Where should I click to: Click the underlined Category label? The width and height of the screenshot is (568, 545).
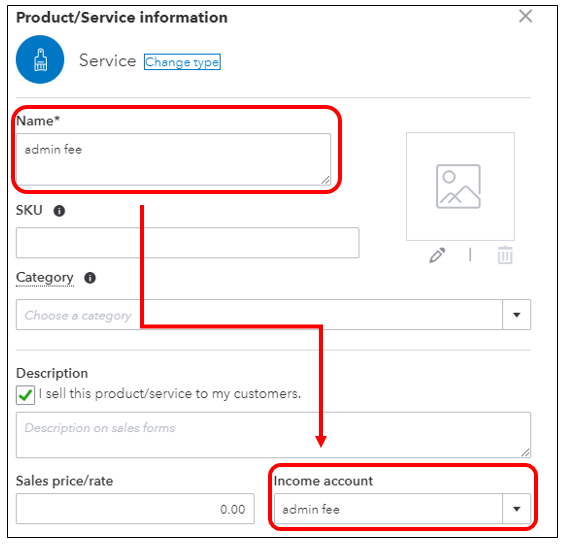click(45, 278)
